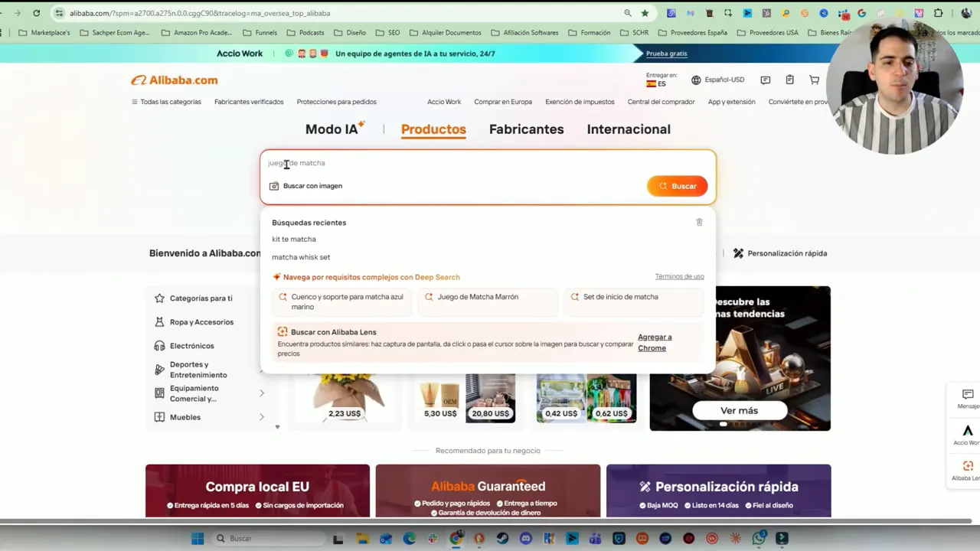Click the Windows Start button

[x=198, y=539]
